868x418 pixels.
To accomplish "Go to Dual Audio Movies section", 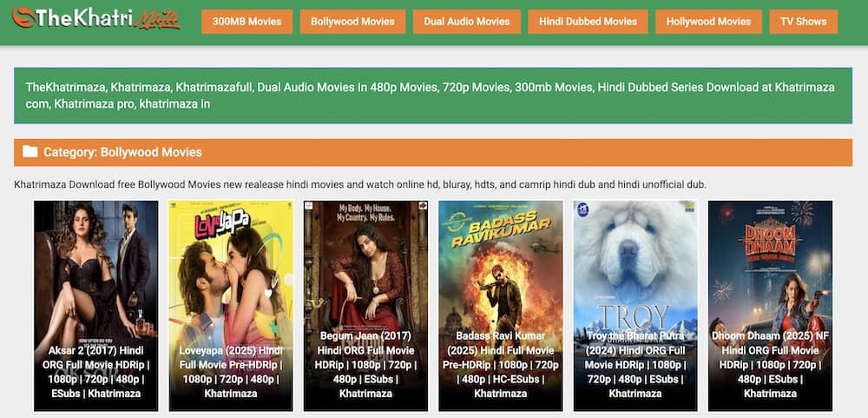I will 467,22.
